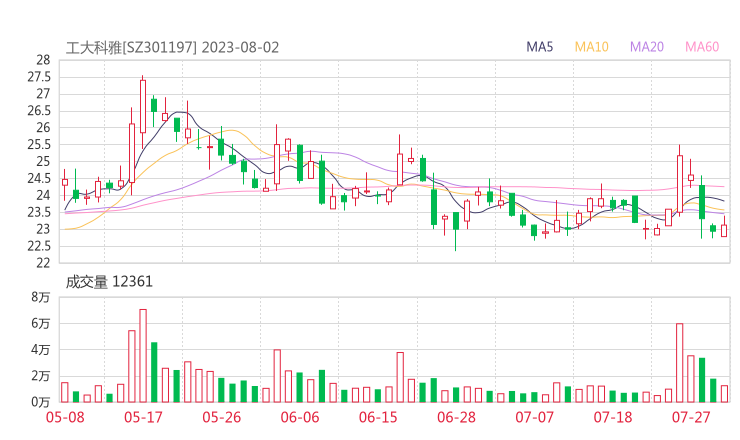Image resolution: width=740 pixels, height=440 pixels.
Task: Click the 05-08 date axis label
Action: tap(65, 417)
